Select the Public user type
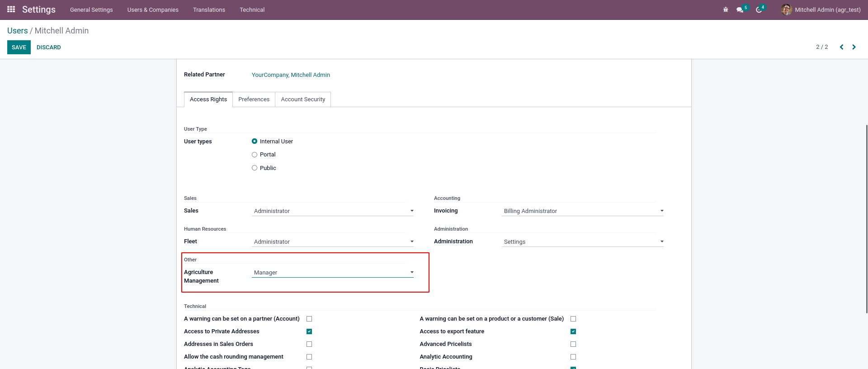The width and height of the screenshot is (868, 369). (255, 168)
